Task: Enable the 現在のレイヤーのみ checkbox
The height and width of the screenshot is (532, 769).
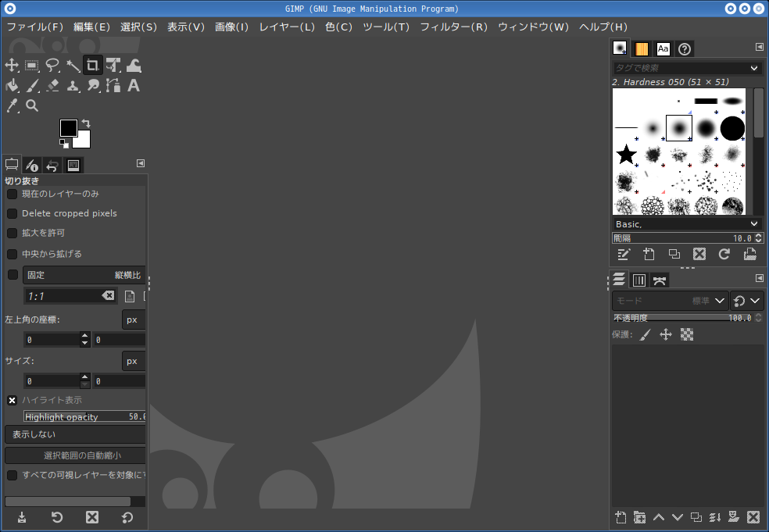Action: [x=13, y=195]
